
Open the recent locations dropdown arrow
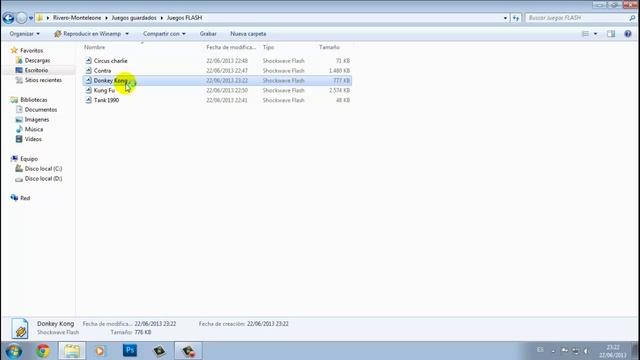[x=31, y=18]
